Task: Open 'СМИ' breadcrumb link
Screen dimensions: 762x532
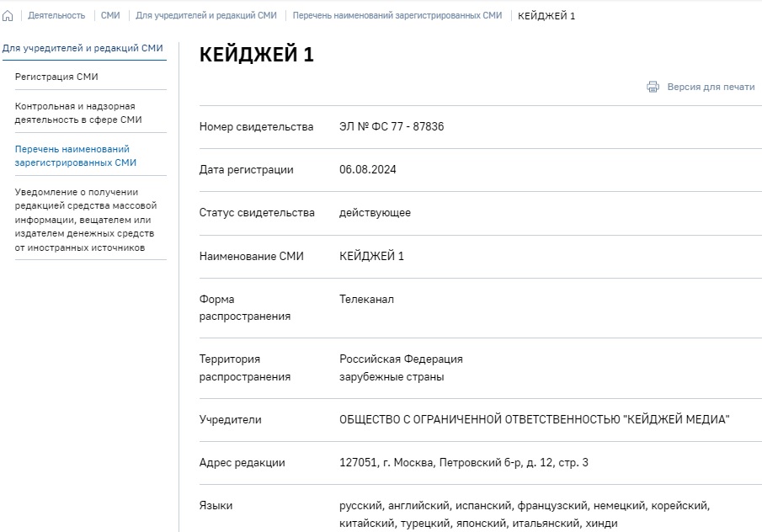Action: pyautogui.click(x=110, y=15)
